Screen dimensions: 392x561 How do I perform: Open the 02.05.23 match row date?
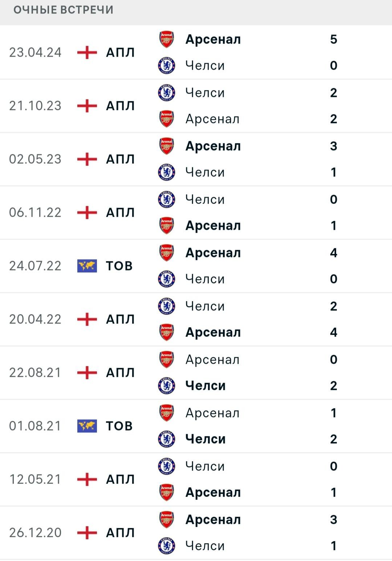(x=35, y=159)
